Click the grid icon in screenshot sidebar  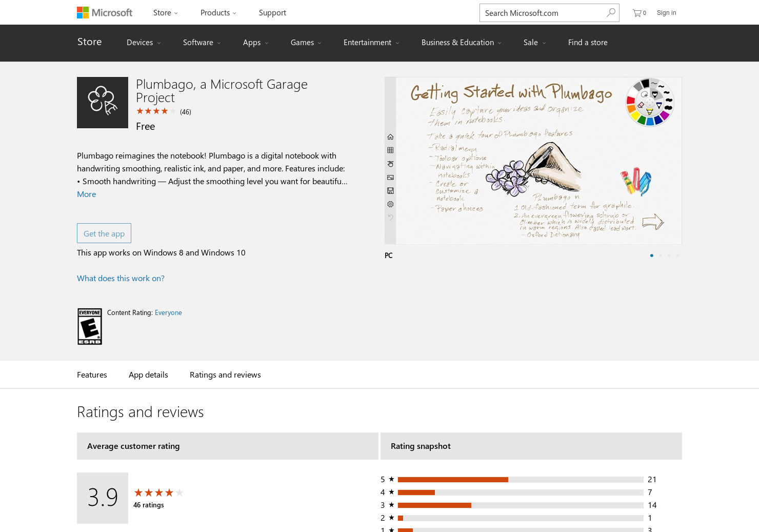(390, 150)
